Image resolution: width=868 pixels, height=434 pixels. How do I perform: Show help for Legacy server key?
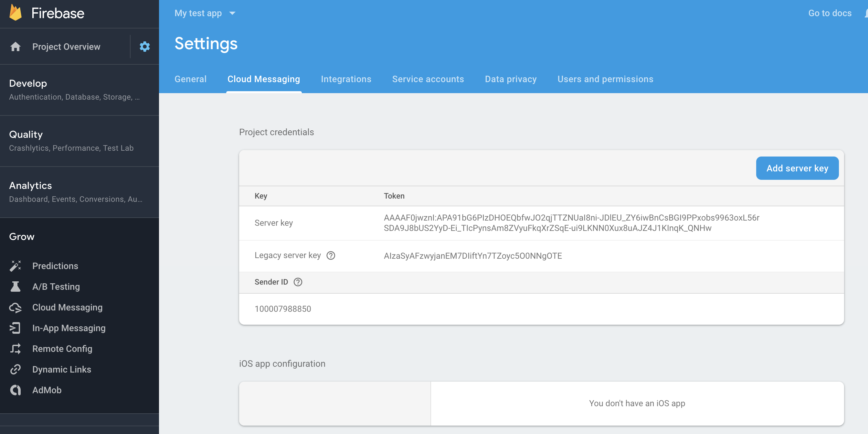pyautogui.click(x=331, y=255)
